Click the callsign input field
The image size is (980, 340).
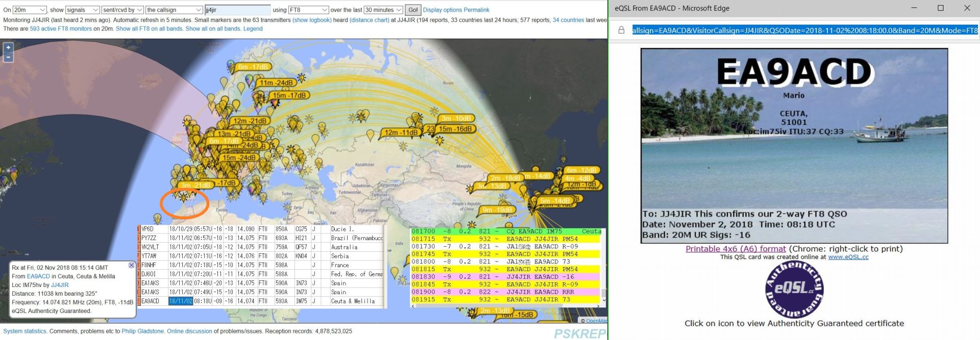237,10
